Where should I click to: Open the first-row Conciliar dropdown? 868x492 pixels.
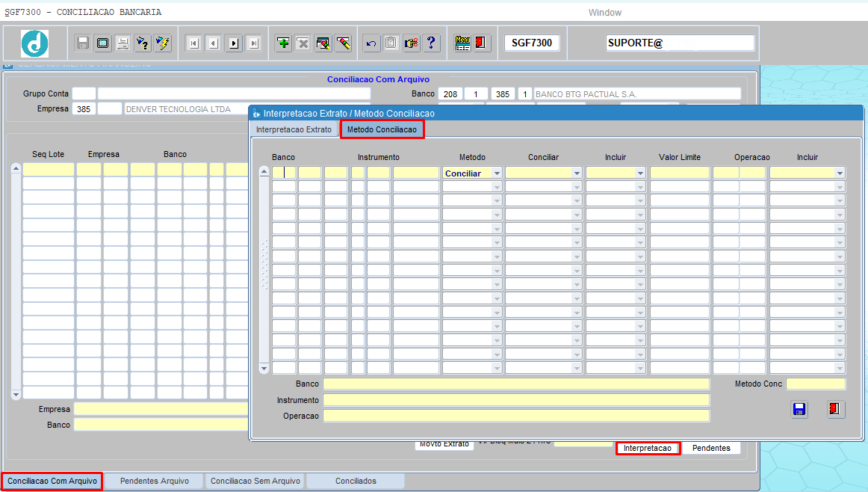576,173
